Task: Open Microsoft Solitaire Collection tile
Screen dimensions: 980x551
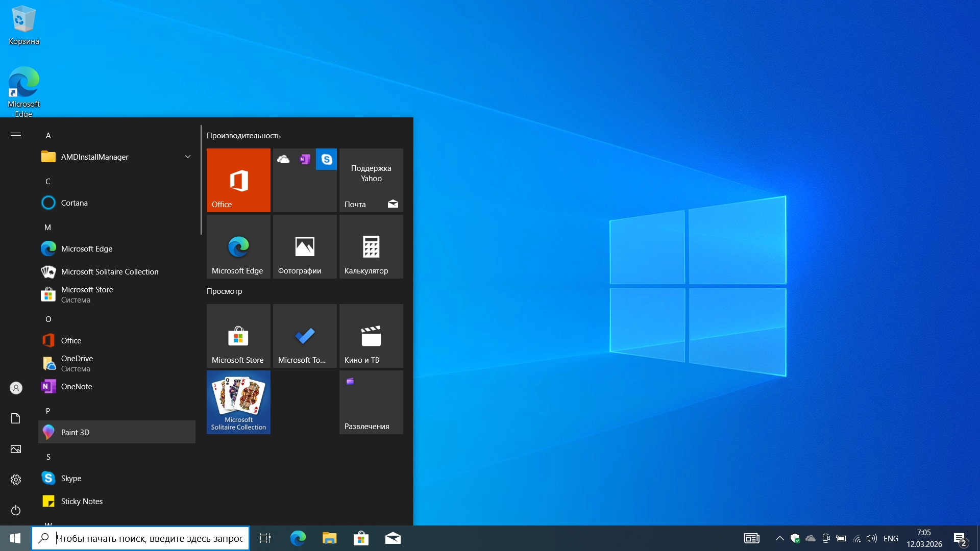Action: [238, 402]
